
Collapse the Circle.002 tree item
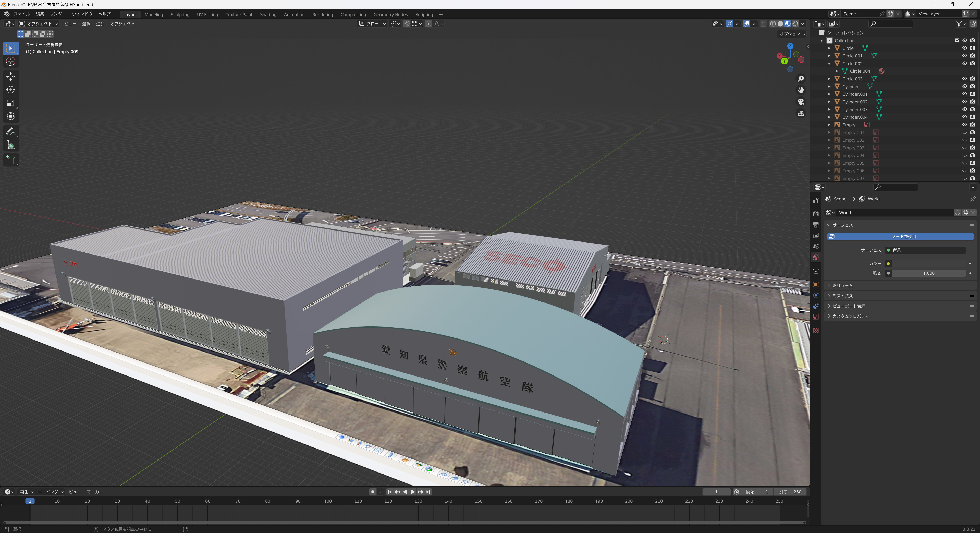click(829, 64)
